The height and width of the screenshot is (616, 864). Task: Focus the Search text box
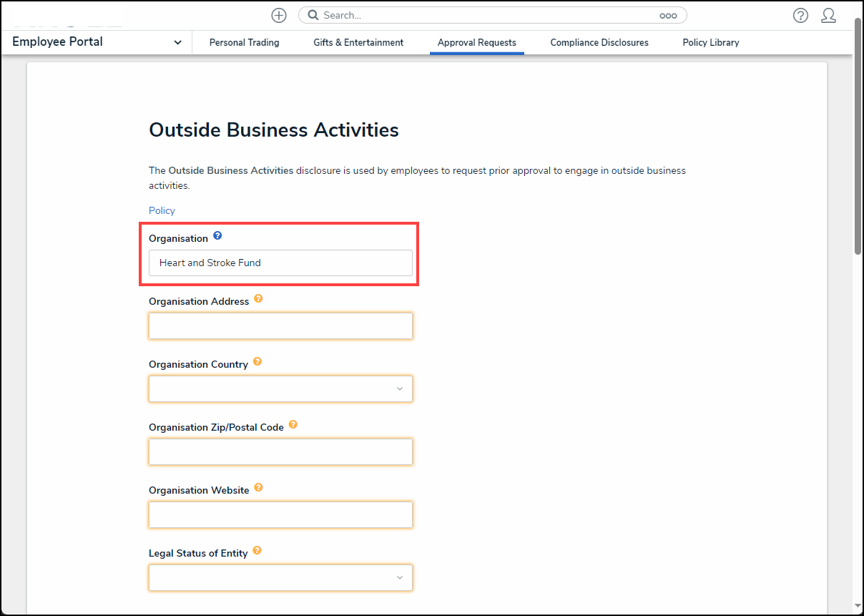pos(486,15)
